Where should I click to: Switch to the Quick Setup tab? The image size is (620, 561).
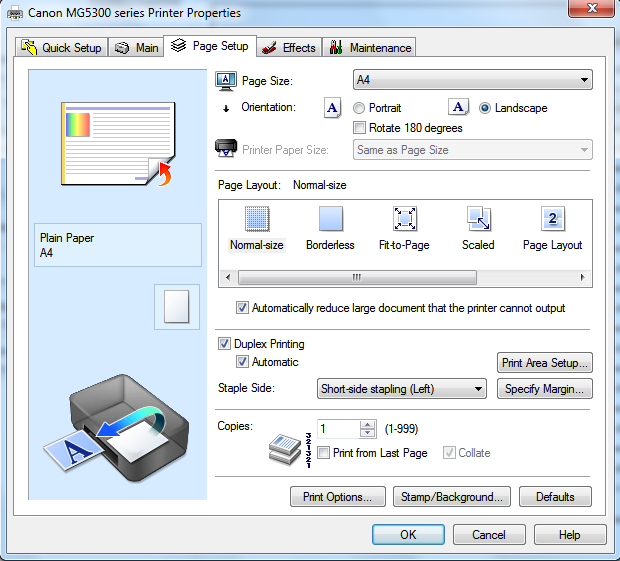[62, 48]
